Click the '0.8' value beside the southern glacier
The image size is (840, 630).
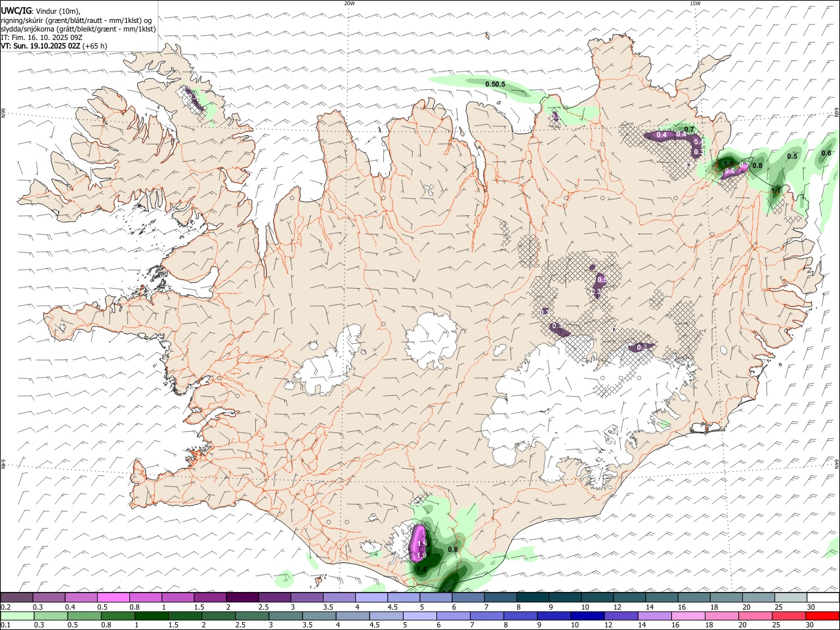click(452, 549)
